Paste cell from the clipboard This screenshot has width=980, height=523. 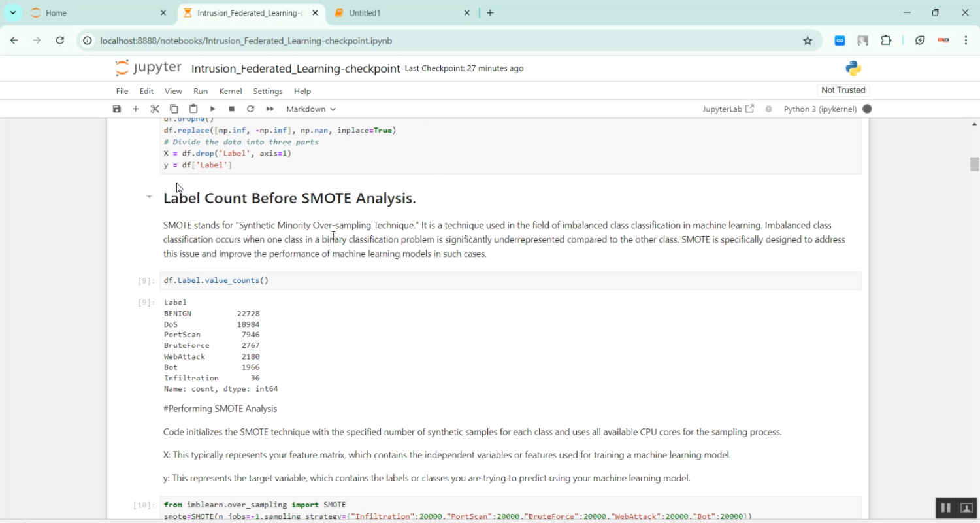click(x=193, y=109)
